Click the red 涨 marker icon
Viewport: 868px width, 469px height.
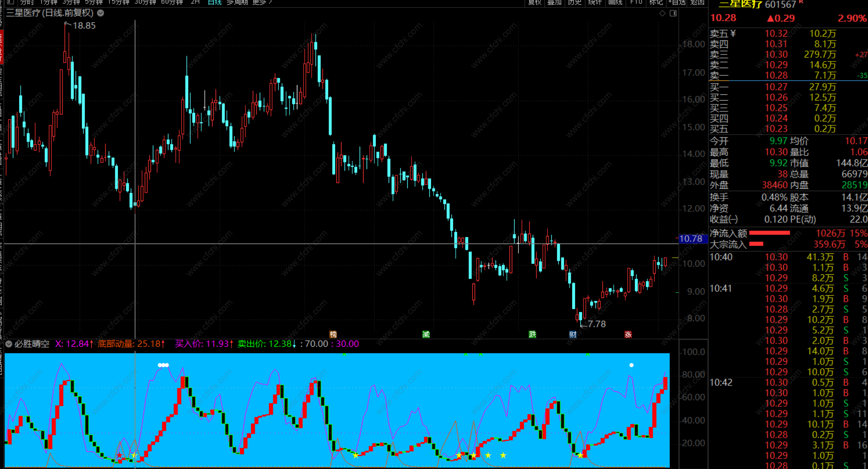tap(628, 334)
